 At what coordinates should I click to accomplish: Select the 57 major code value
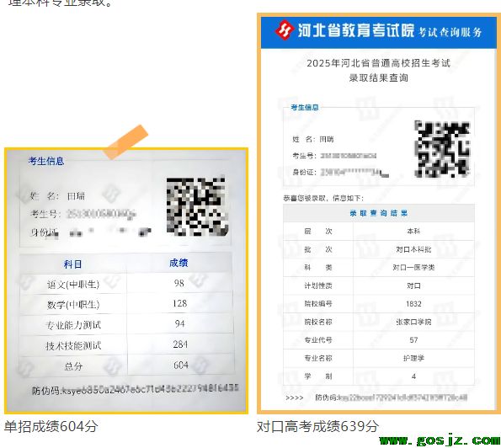coord(413,340)
